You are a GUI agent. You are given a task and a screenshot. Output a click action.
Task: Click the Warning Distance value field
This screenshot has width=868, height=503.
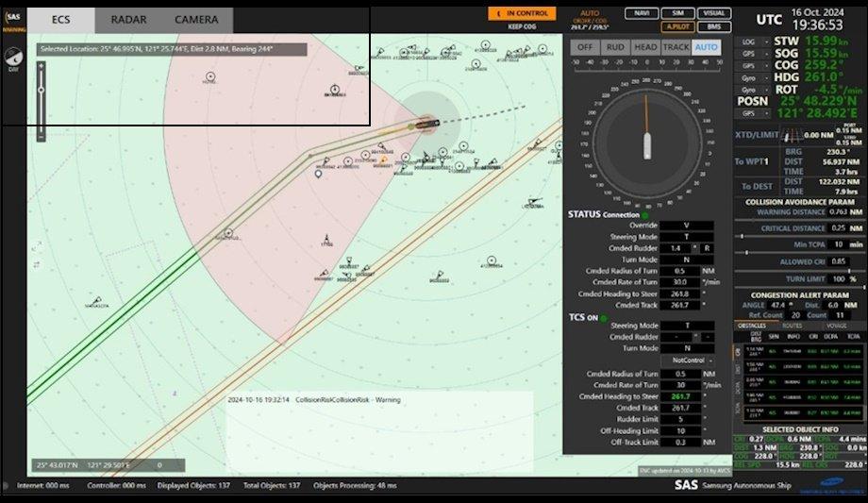point(839,211)
